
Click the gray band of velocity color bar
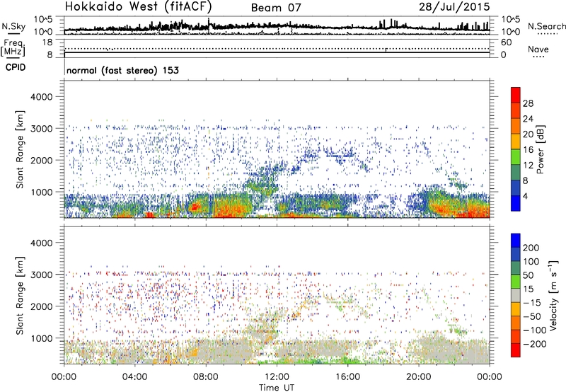coord(516,296)
